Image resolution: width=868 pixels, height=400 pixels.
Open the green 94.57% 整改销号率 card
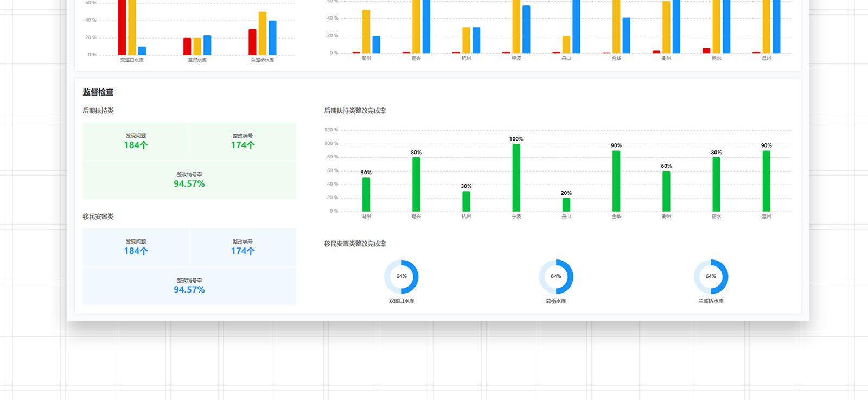click(x=189, y=180)
